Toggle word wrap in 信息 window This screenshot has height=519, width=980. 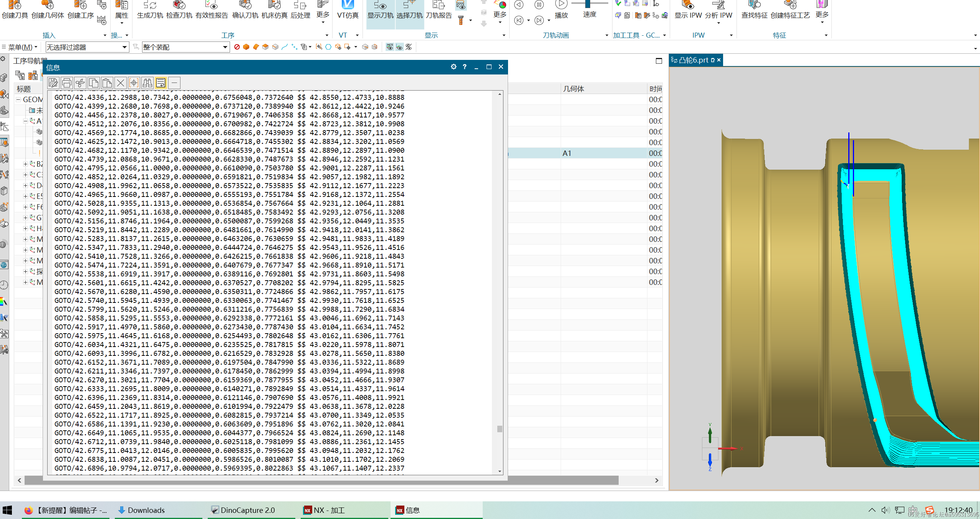(x=161, y=83)
